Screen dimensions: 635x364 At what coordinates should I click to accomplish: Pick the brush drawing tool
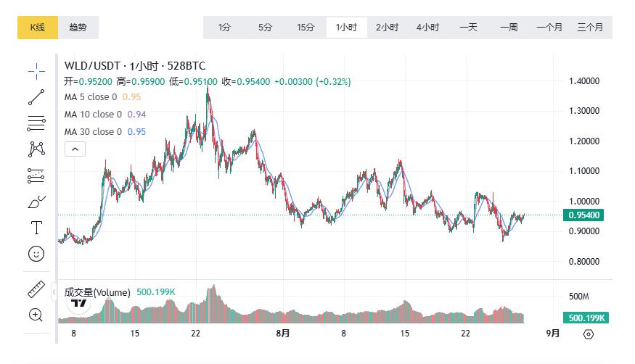(36, 202)
